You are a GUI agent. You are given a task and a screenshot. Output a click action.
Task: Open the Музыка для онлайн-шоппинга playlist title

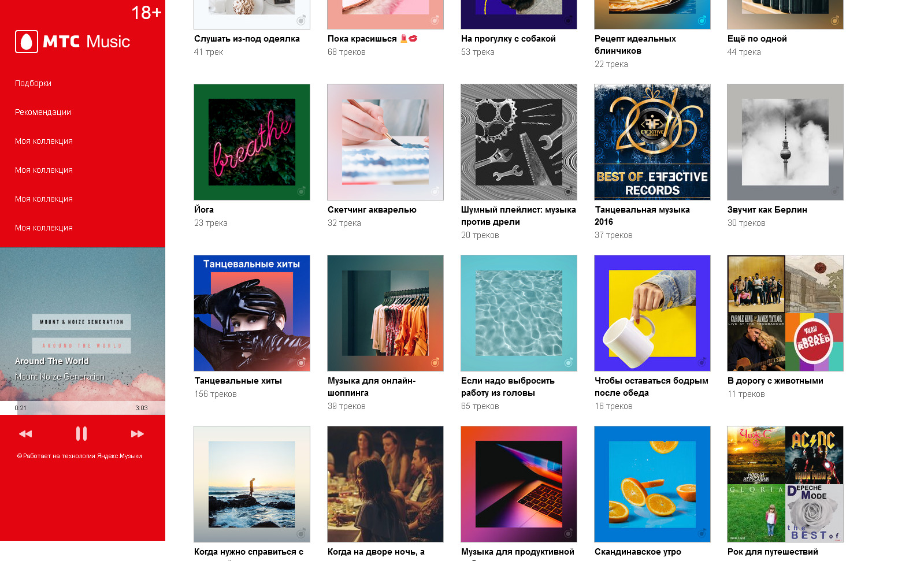[x=372, y=387]
